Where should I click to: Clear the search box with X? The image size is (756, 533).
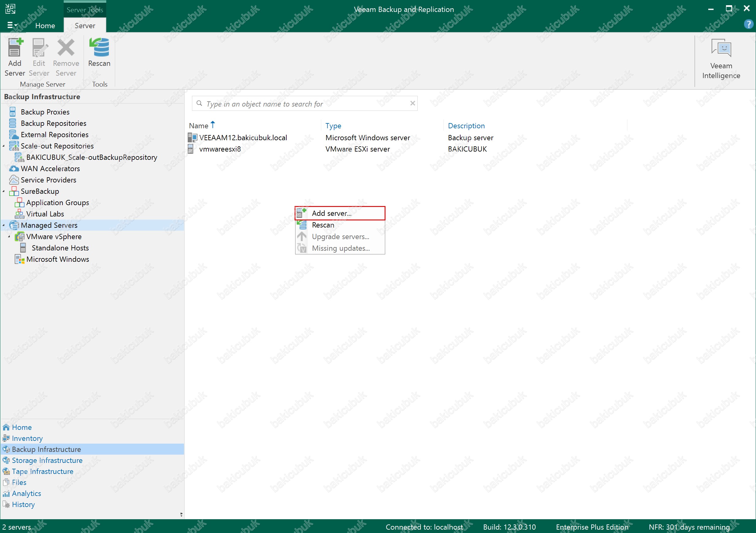click(x=412, y=103)
